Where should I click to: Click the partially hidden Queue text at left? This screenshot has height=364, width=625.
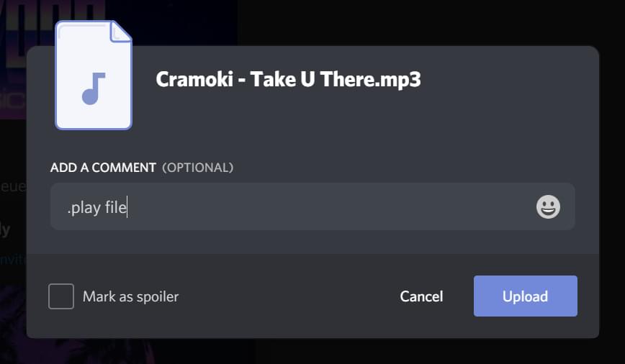point(13,186)
